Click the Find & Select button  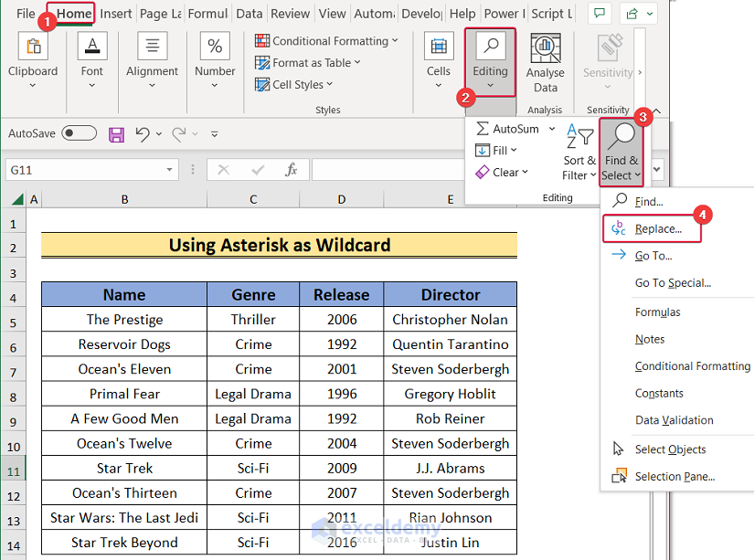(621, 153)
